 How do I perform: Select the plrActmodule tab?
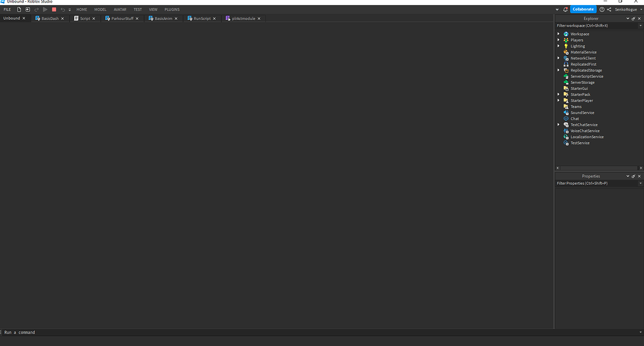[243, 19]
